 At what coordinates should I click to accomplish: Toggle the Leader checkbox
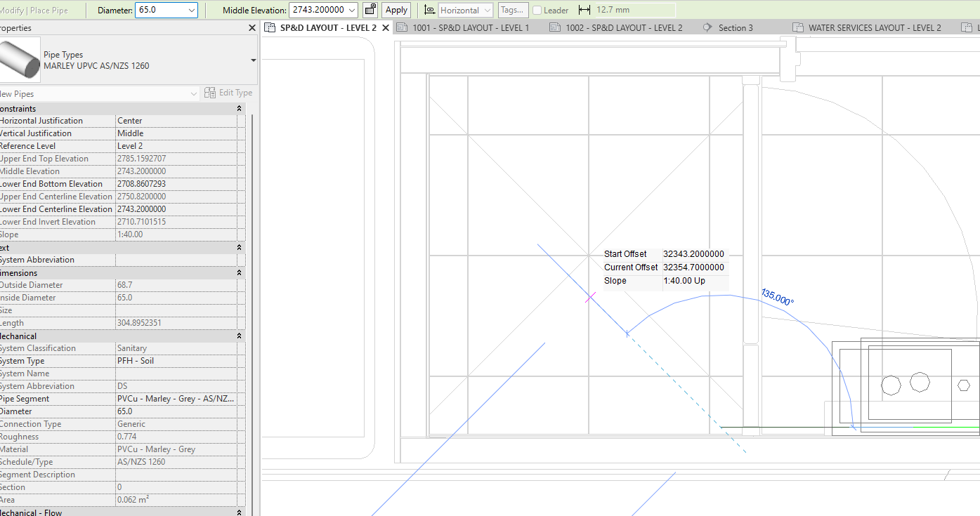pyautogui.click(x=537, y=11)
